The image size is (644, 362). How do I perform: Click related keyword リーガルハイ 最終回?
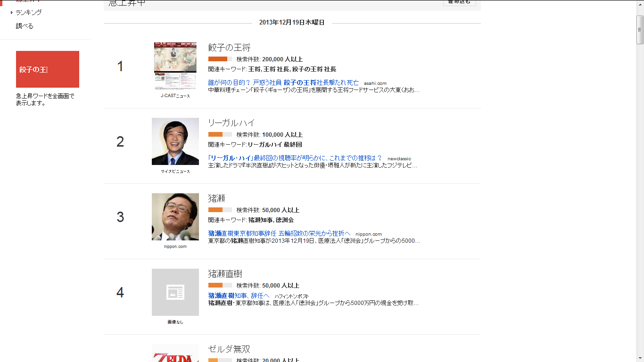[x=275, y=145]
